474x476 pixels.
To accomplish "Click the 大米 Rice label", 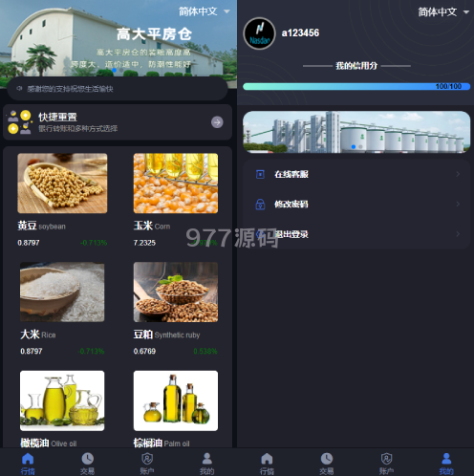I will click(38, 335).
